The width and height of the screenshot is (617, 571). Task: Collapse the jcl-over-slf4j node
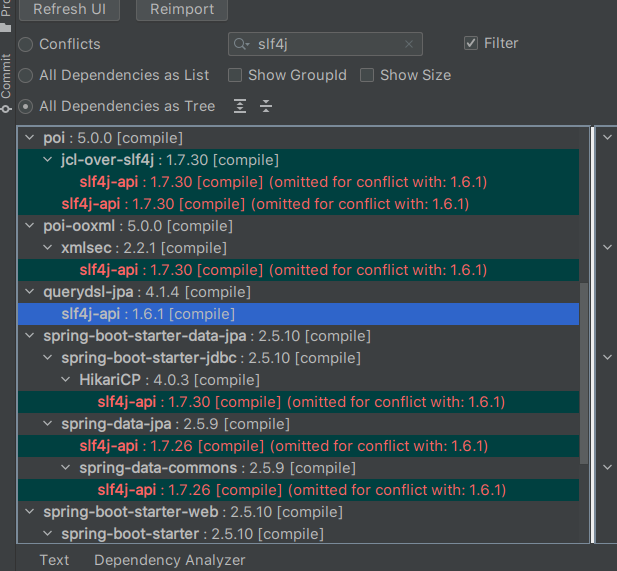point(48,160)
